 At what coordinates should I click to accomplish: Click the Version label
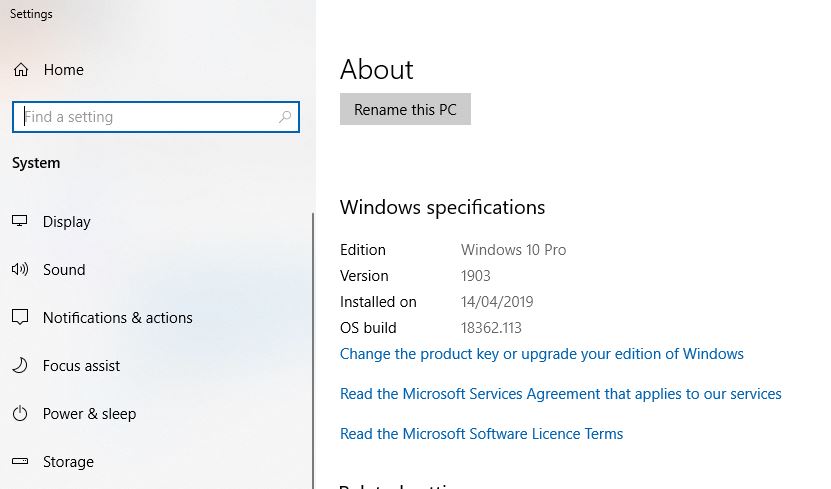pyautogui.click(x=364, y=275)
